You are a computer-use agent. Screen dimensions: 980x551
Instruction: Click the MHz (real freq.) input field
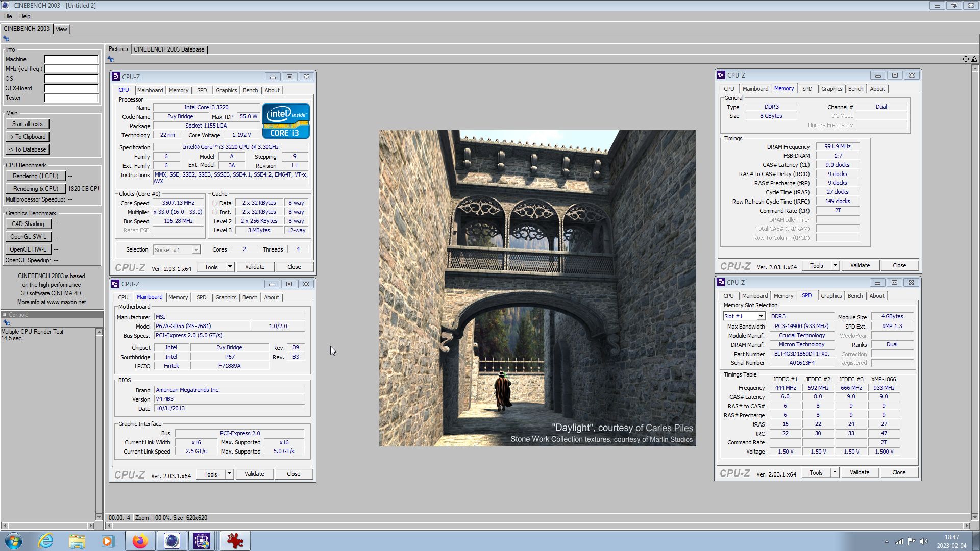pos(71,69)
